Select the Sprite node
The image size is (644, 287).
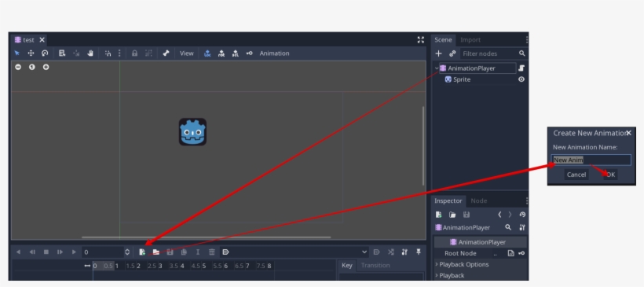click(462, 79)
